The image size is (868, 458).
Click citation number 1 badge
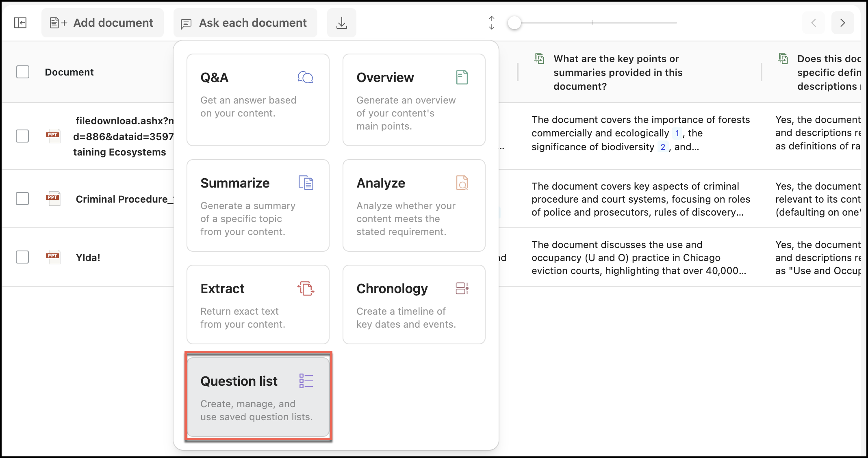click(677, 133)
